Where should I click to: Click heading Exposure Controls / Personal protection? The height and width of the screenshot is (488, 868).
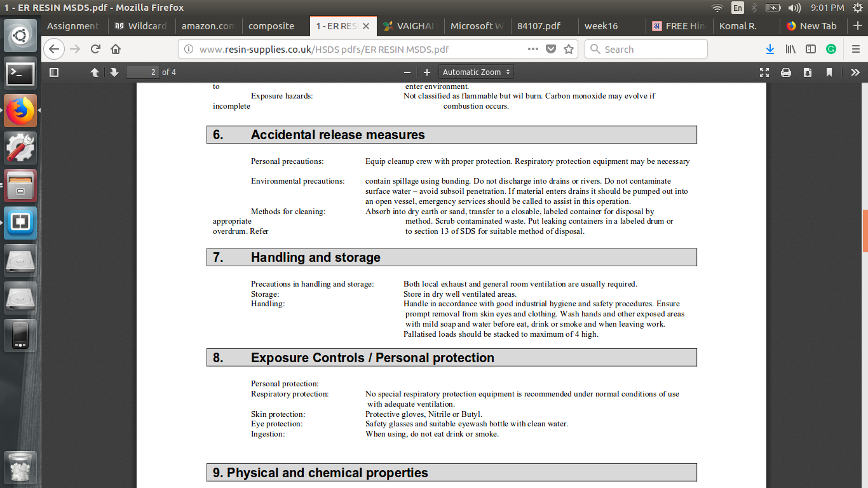pos(372,358)
